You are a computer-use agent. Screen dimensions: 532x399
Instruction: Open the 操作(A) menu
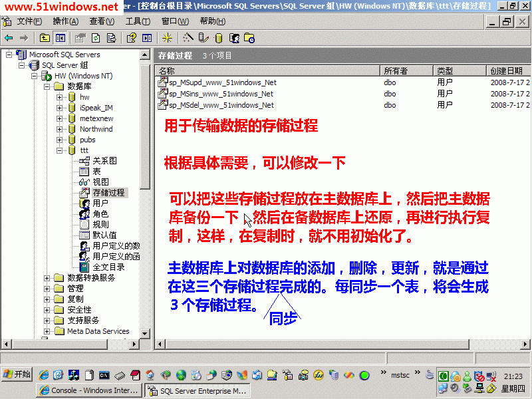65,21
